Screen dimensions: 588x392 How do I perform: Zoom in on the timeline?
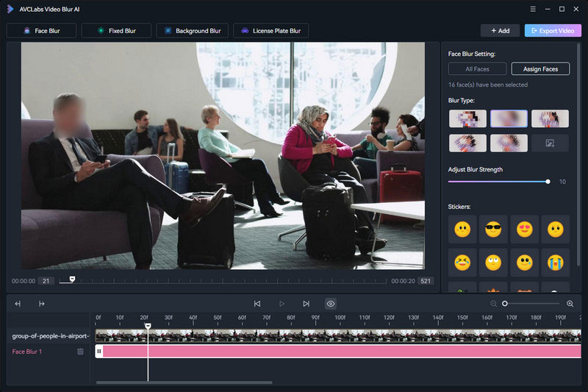coord(570,303)
